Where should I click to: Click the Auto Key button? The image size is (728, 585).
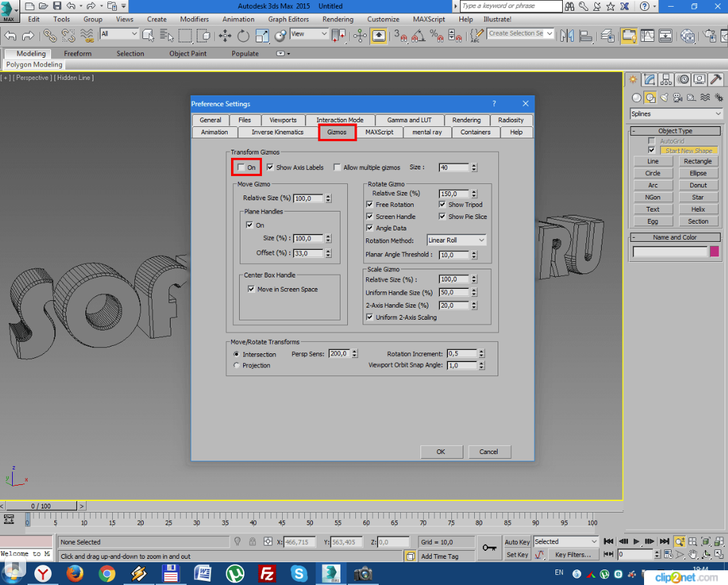(x=517, y=542)
